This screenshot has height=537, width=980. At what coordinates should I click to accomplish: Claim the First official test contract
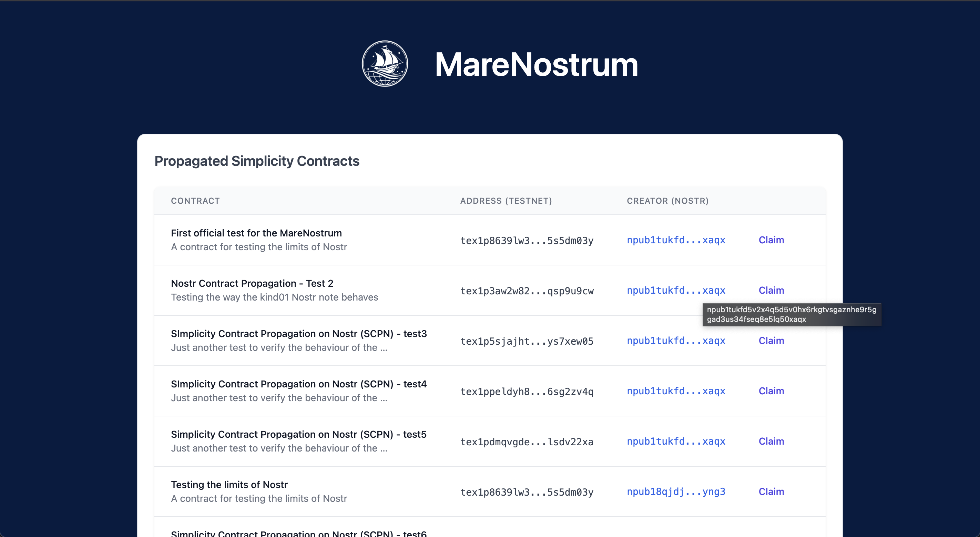point(771,240)
